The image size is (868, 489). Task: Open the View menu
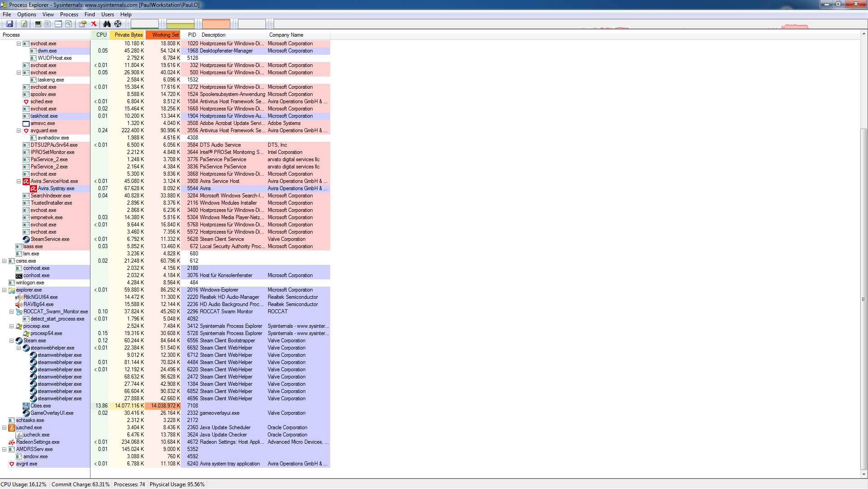tap(48, 14)
